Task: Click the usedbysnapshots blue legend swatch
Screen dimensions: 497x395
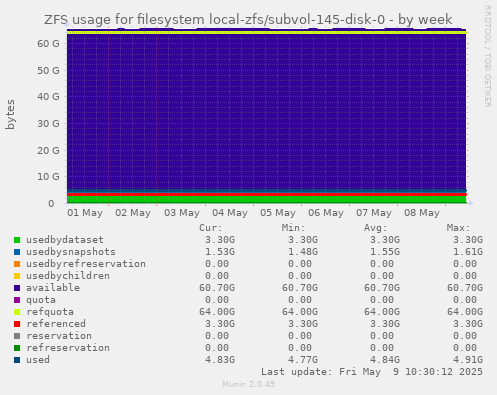Action: point(17,252)
